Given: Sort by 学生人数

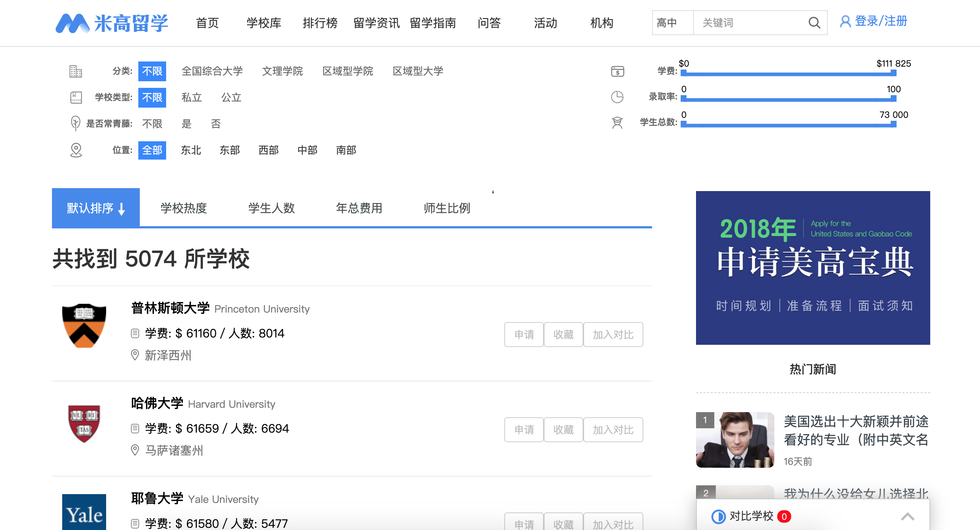Looking at the screenshot, I should (271, 208).
